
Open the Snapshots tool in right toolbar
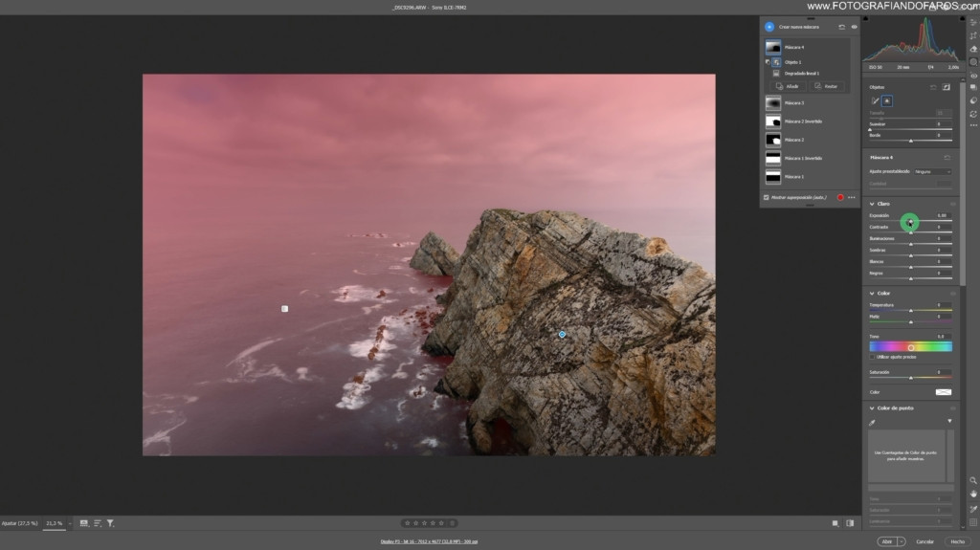point(973,87)
